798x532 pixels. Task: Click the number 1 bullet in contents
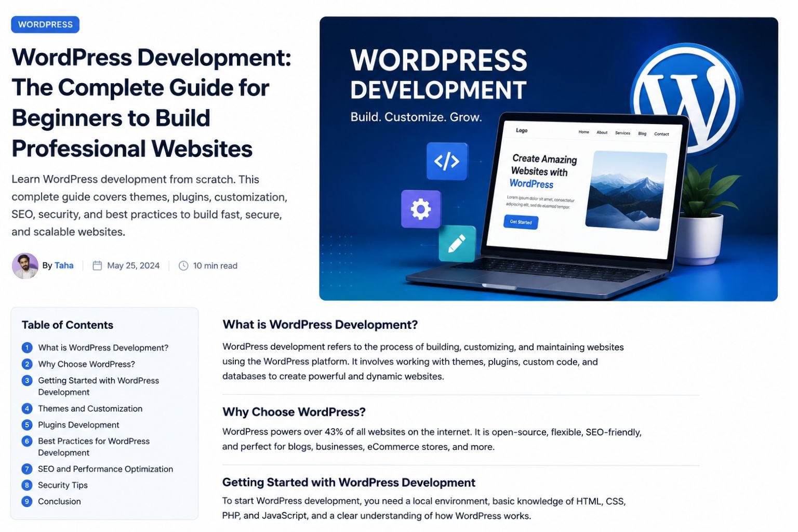tap(27, 348)
